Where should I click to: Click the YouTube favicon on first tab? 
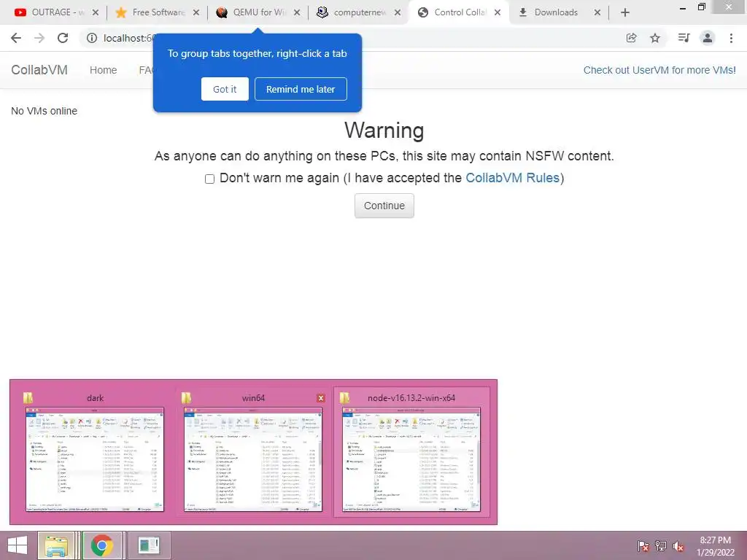pyautogui.click(x=20, y=12)
